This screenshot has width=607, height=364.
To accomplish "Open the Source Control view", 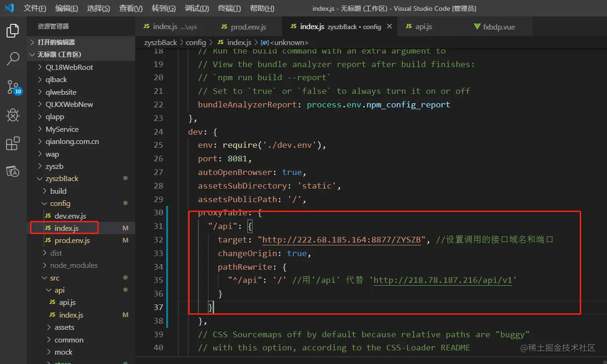I will tap(13, 87).
